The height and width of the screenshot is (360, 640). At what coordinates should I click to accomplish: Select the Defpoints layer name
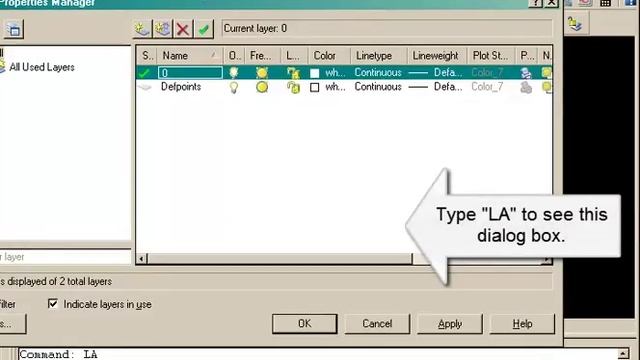click(181, 87)
